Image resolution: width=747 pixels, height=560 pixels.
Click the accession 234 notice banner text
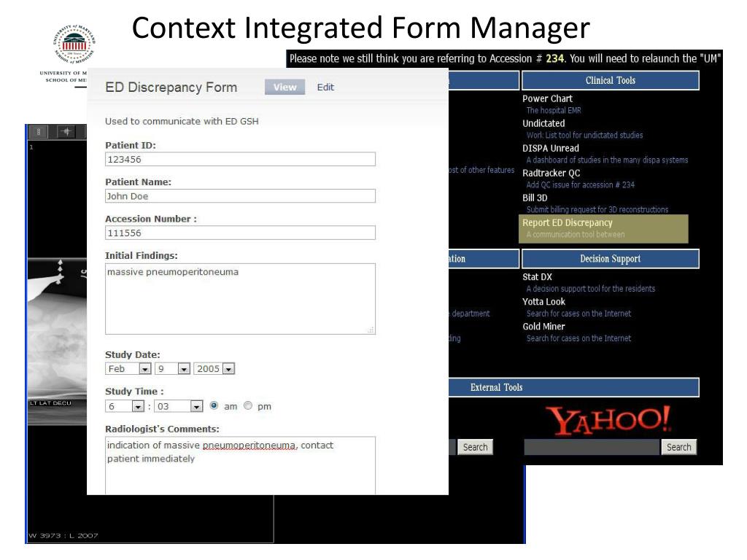(505, 58)
